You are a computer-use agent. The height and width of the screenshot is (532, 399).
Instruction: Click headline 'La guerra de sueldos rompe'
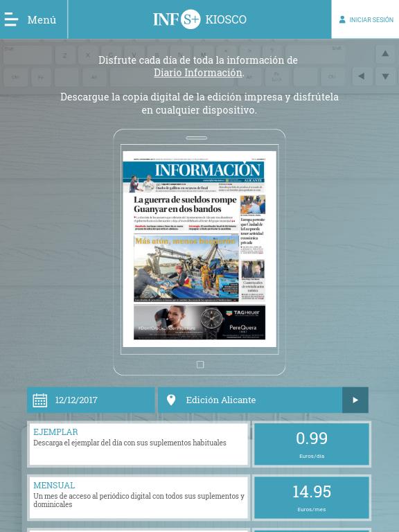click(x=185, y=199)
